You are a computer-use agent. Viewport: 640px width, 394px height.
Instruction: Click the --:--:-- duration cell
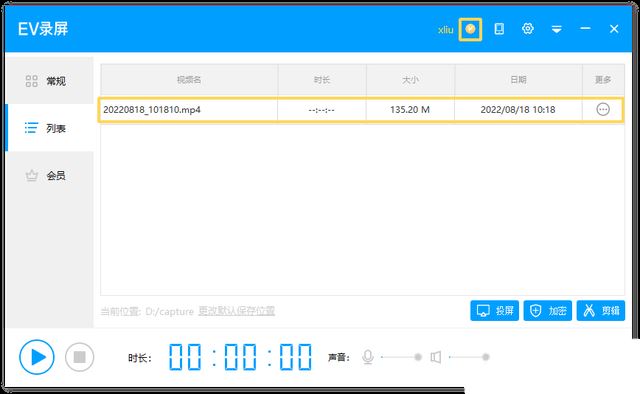(x=322, y=110)
